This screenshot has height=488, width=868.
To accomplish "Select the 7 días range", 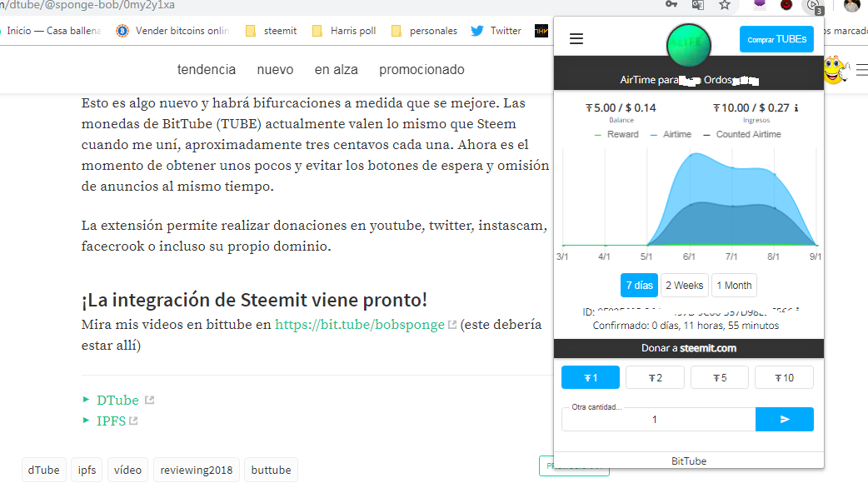I will click(640, 286).
